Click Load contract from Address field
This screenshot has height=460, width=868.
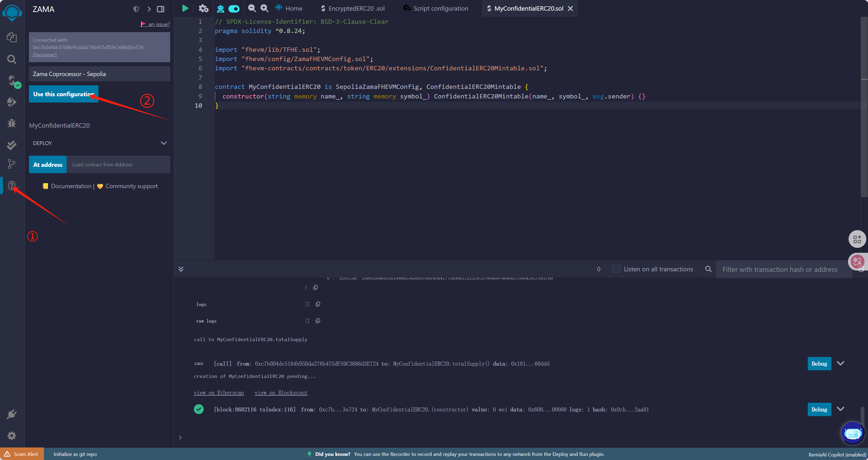coord(118,164)
